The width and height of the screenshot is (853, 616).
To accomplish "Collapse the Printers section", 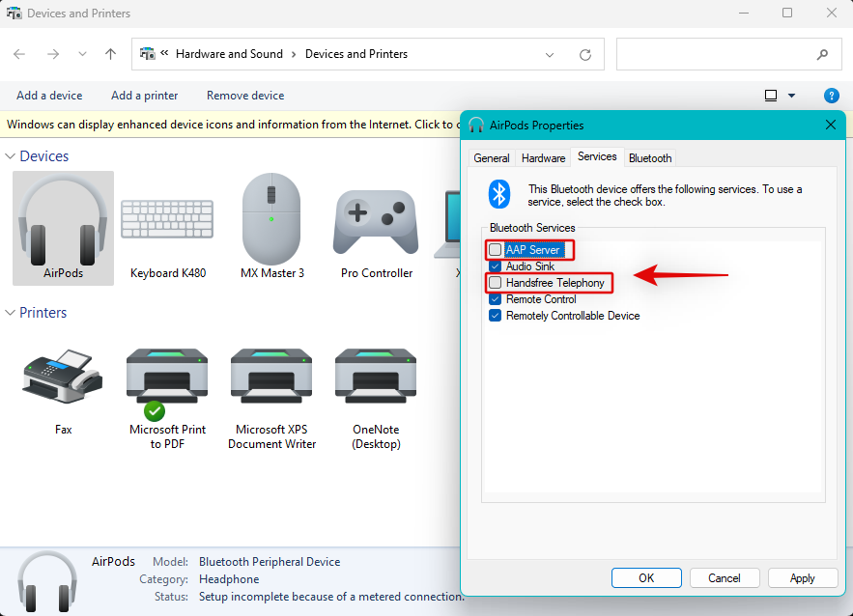I will (x=10, y=313).
